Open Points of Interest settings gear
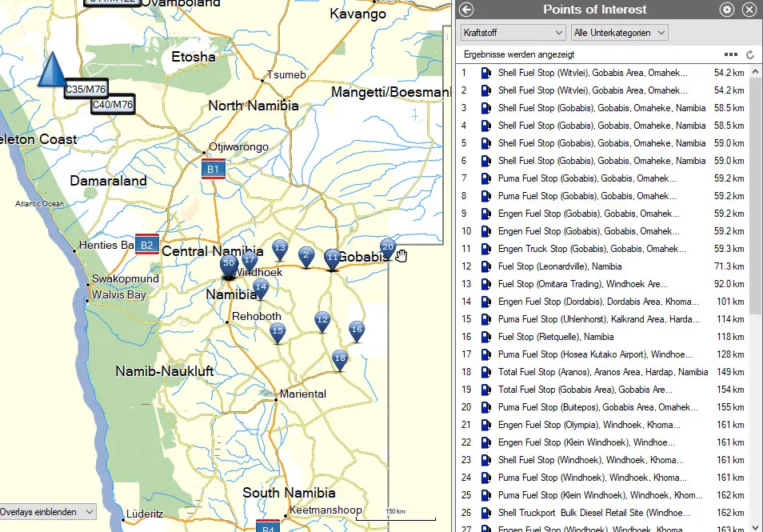763x532 pixels. (x=727, y=10)
